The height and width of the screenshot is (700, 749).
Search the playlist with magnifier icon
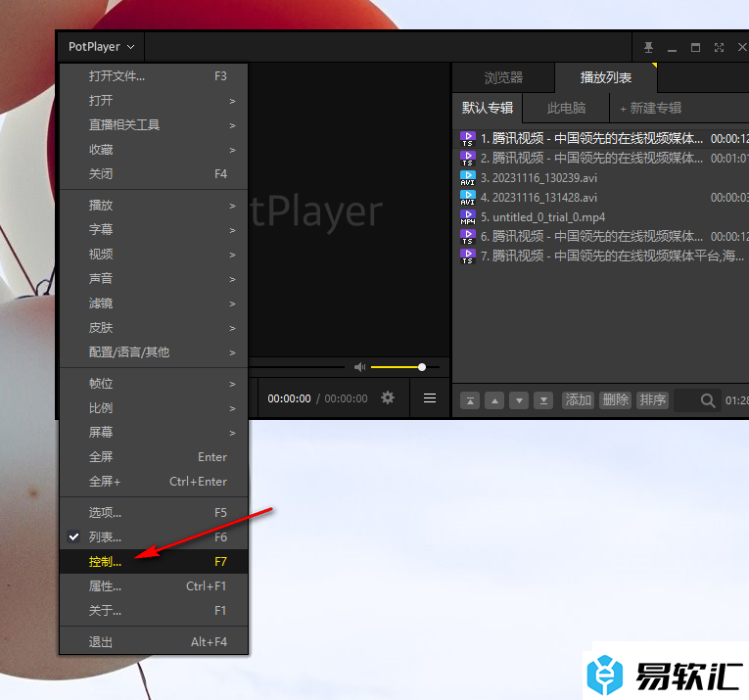(708, 400)
